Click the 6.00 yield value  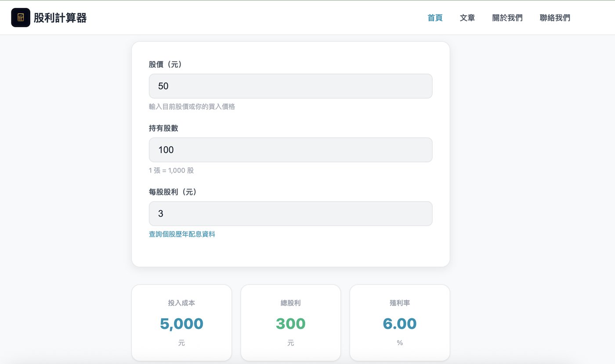[x=400, y=324]
